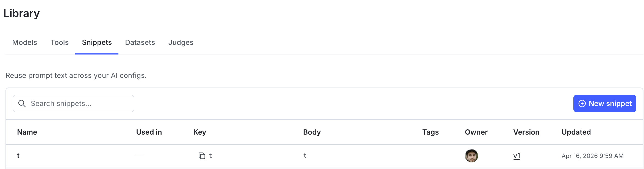Click the Name column header
The width and height of the screenshot is (644, 169).
[27, 132]
